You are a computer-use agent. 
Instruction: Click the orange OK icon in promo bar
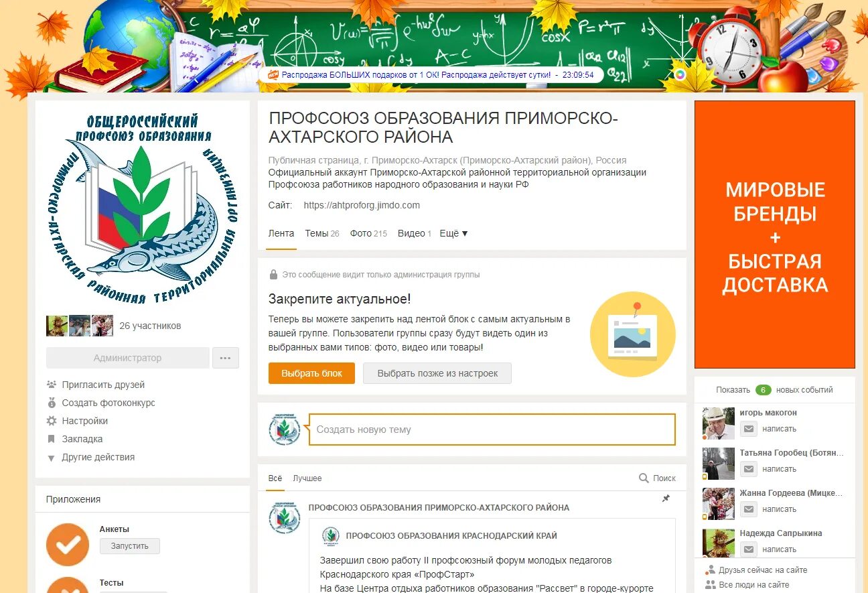pyautogui.click(x=273, y=75)
